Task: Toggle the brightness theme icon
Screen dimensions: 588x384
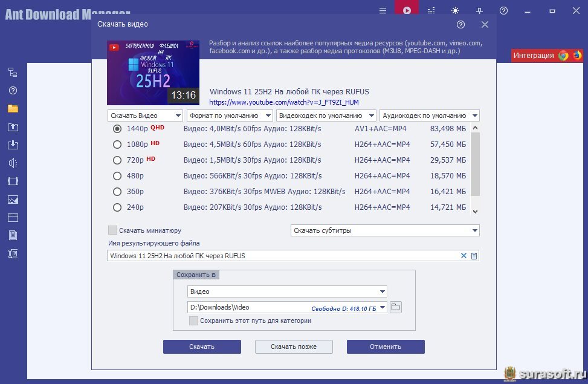Action: (x=455, y=10)
